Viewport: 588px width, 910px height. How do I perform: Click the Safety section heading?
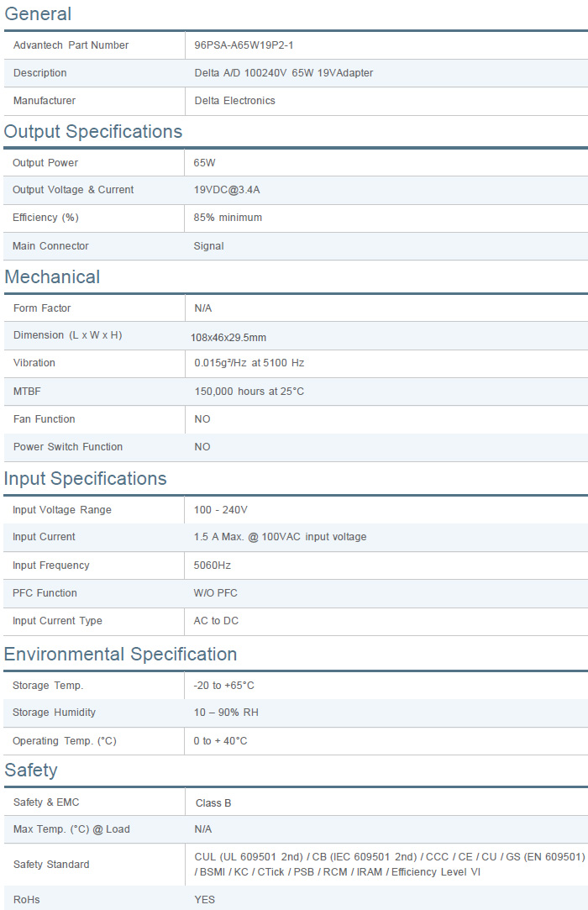[x=31, y=771]
